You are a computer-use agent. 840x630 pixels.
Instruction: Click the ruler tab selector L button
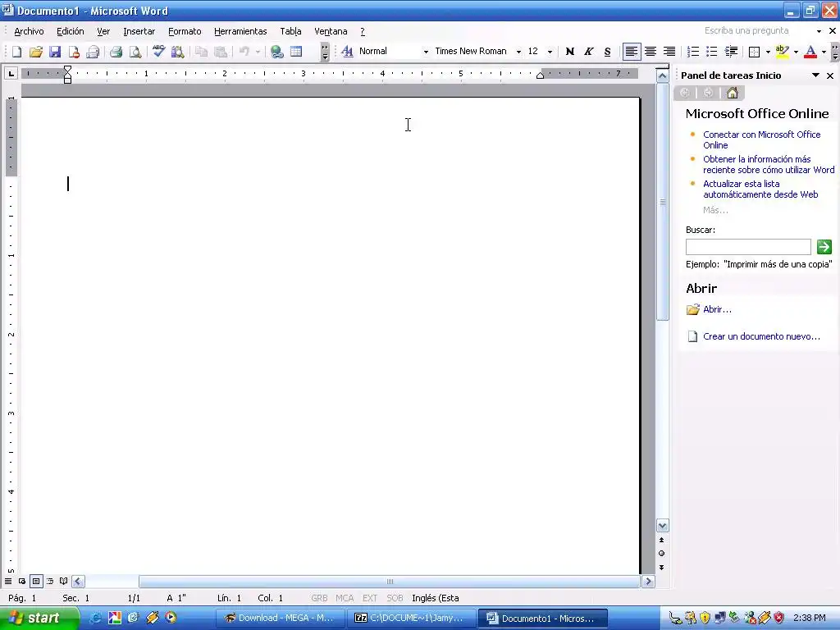coord(11,73)
